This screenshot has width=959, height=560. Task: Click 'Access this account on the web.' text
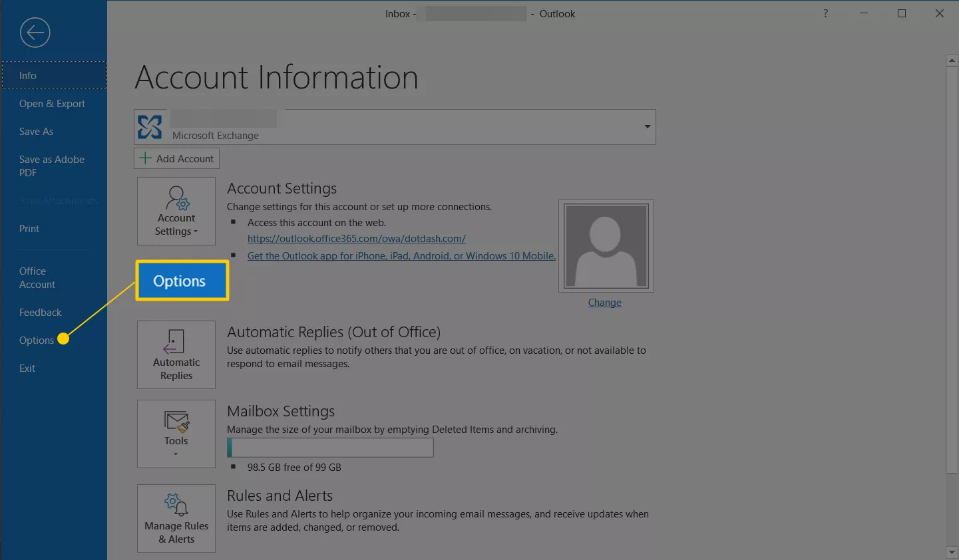pos(317,222)
